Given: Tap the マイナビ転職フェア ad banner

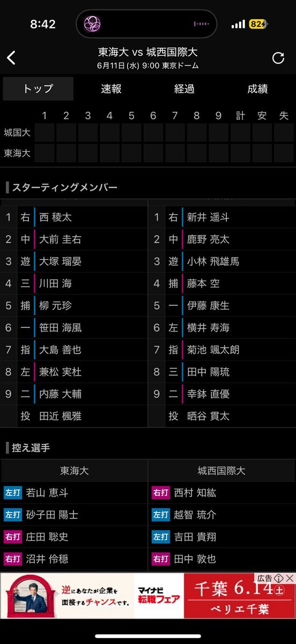Looking at the screenshot, I should click(148, 596).
